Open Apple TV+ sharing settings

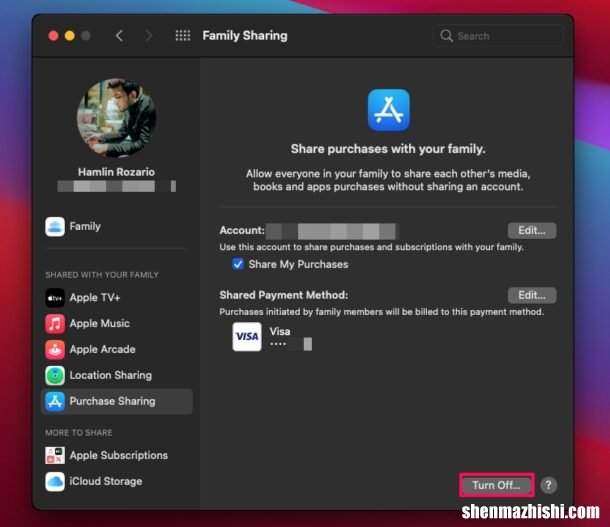pyautogui.click(x=116, y=298)
